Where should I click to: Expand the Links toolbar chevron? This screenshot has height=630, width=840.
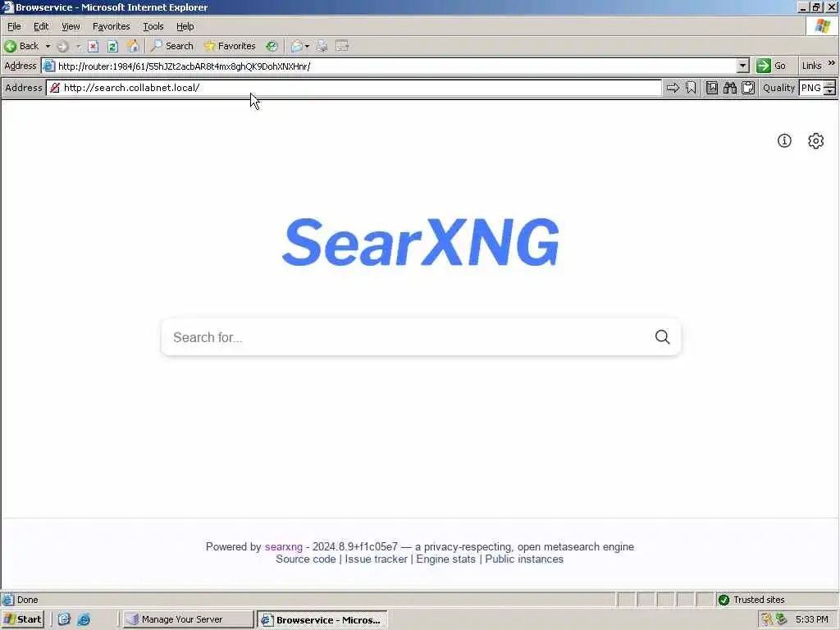click(832, 63)
